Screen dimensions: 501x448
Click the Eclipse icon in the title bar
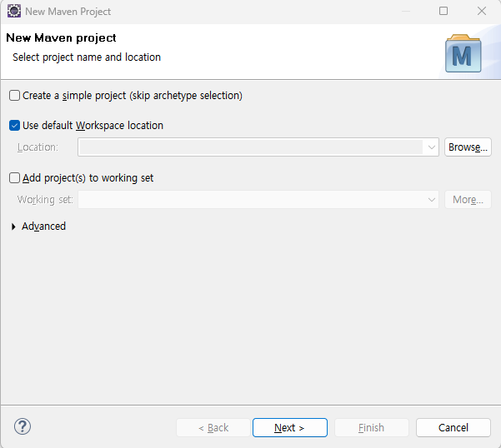13,11
